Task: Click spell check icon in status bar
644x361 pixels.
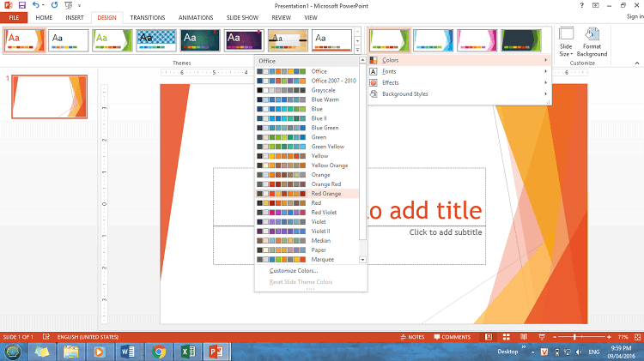Action: (x=46, y=337)
